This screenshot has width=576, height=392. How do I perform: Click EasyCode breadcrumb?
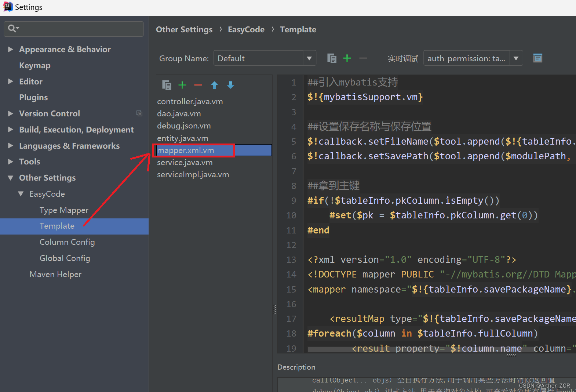click(246, 29)
